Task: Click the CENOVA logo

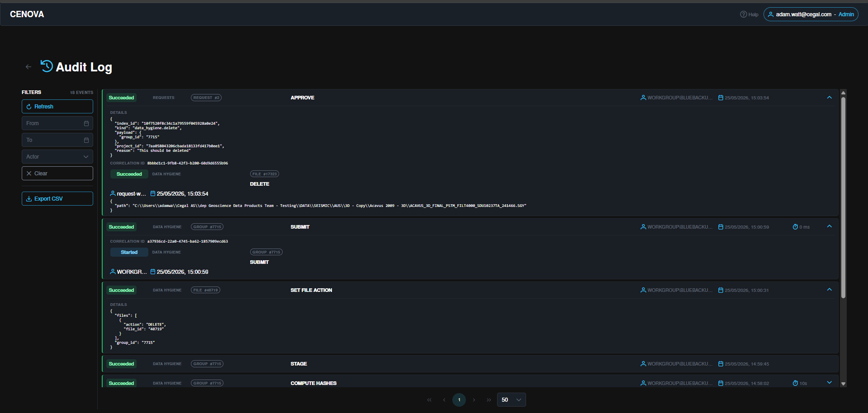Action: [x=27, y=14]
